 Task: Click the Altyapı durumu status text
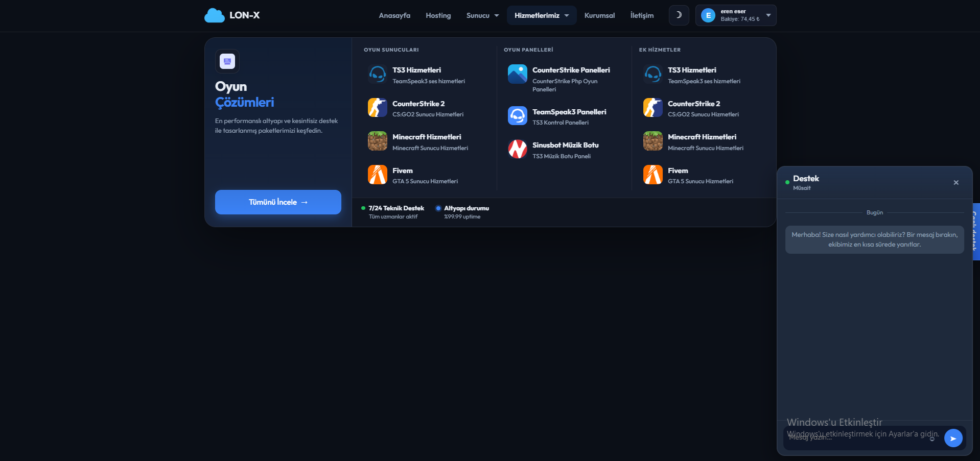(466, 208)
